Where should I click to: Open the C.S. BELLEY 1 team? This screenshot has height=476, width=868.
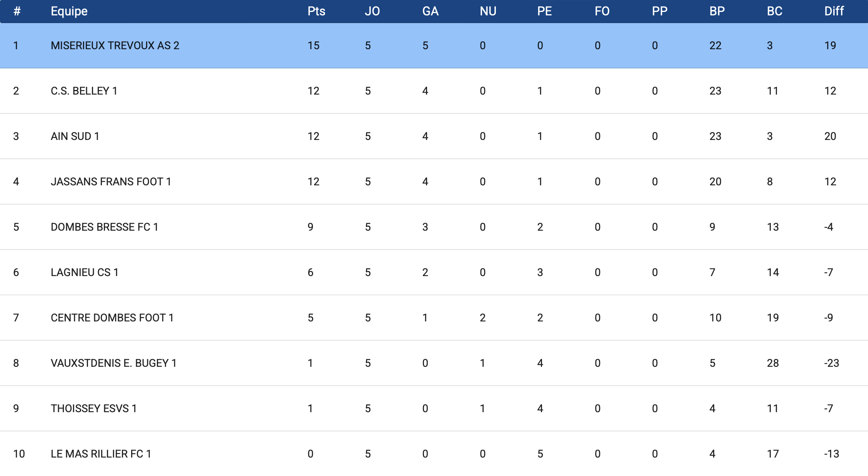click(84, 91)
